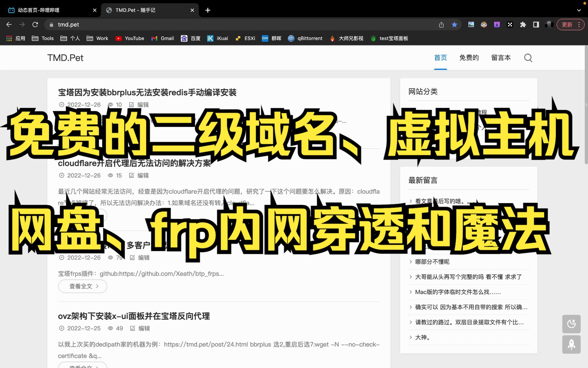Click the picture extension icon in toolbar

[471, 25]
